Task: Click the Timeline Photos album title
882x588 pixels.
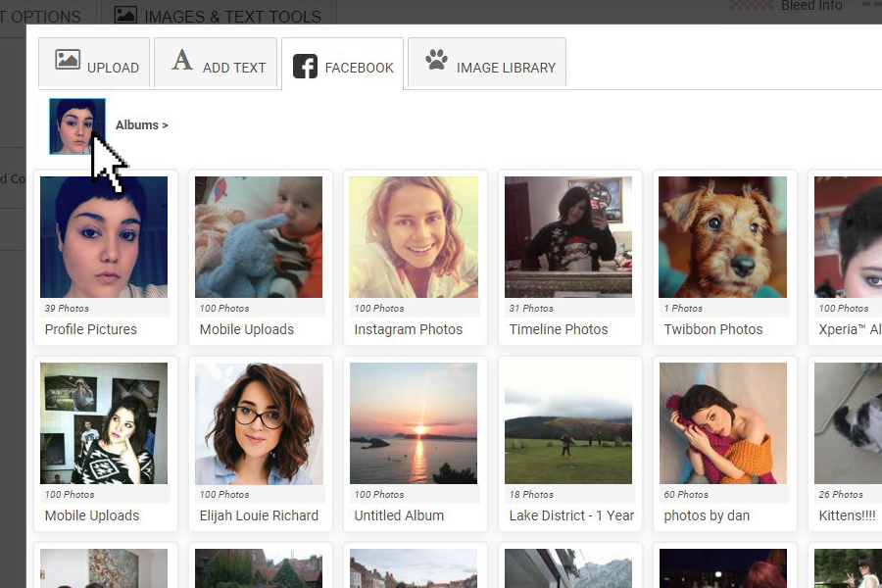Action: [559, 329]
